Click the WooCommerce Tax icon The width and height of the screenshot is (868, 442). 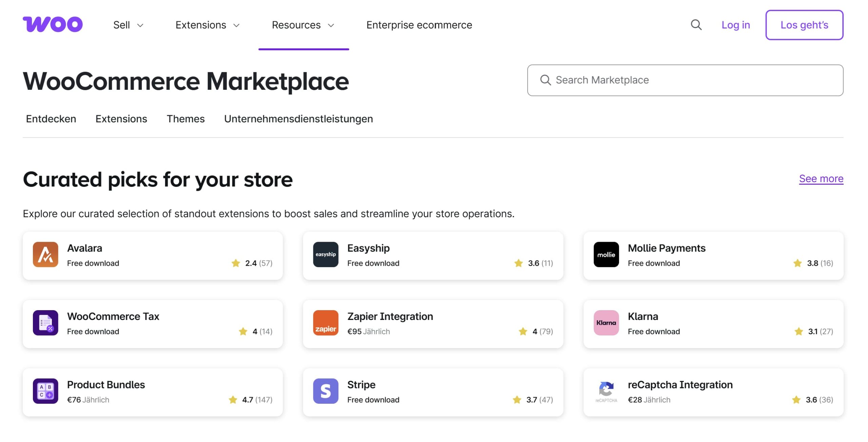[45, 323]
